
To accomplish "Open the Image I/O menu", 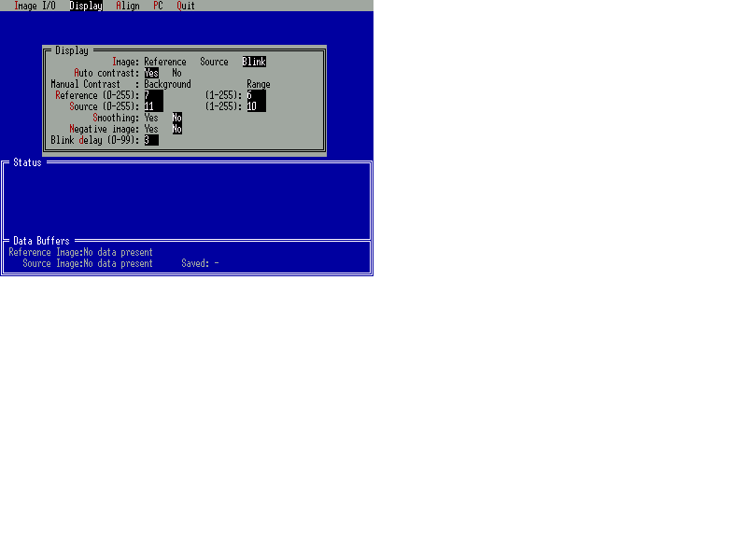I will pyautogui.click(x=35, y=6).
